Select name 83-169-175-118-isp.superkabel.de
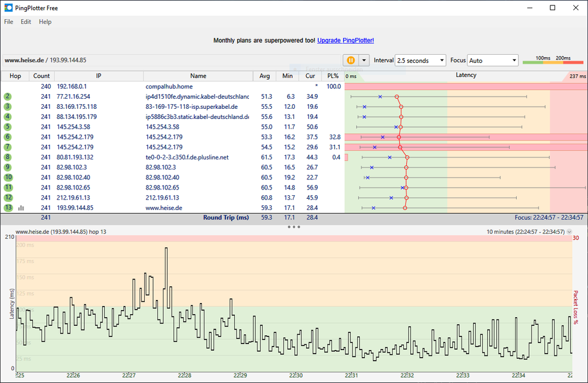 [x=192, y=107]
